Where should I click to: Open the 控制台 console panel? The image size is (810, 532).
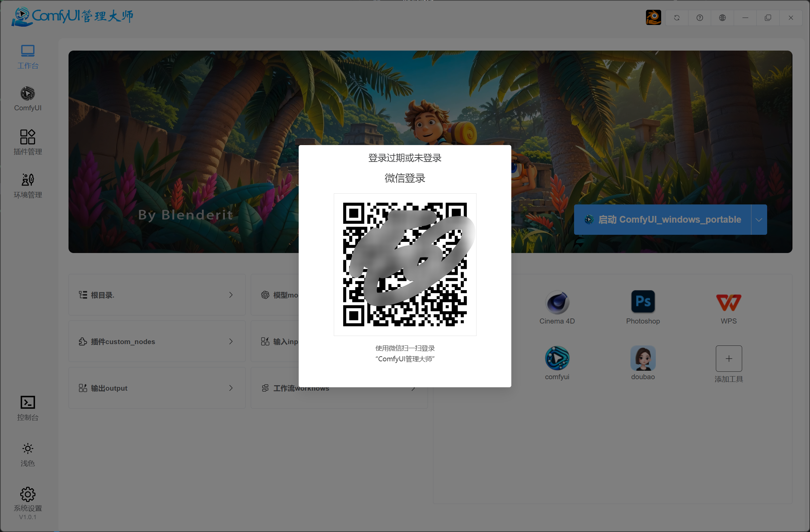coord(28,408)
